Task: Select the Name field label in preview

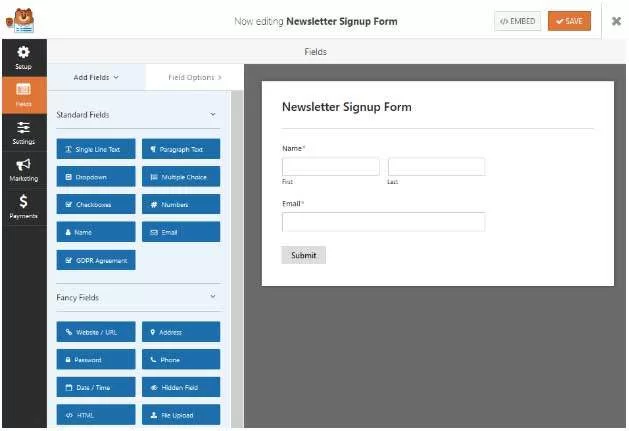Action: [292, 148]
